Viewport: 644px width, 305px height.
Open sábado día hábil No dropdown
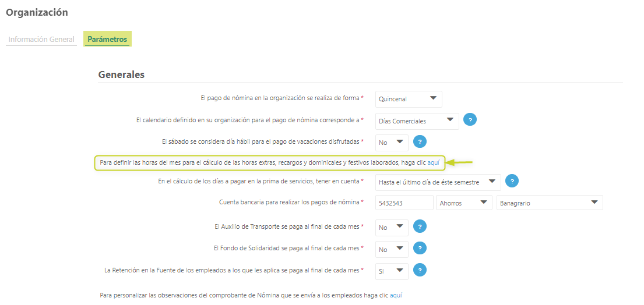(392, 142)
